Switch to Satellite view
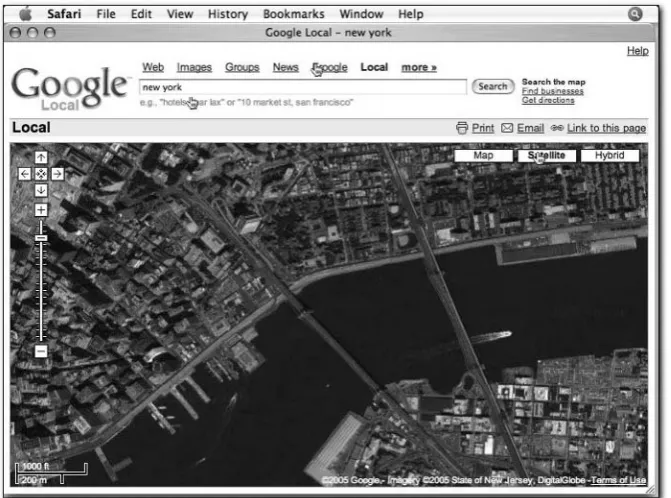 tap(547, 155)
